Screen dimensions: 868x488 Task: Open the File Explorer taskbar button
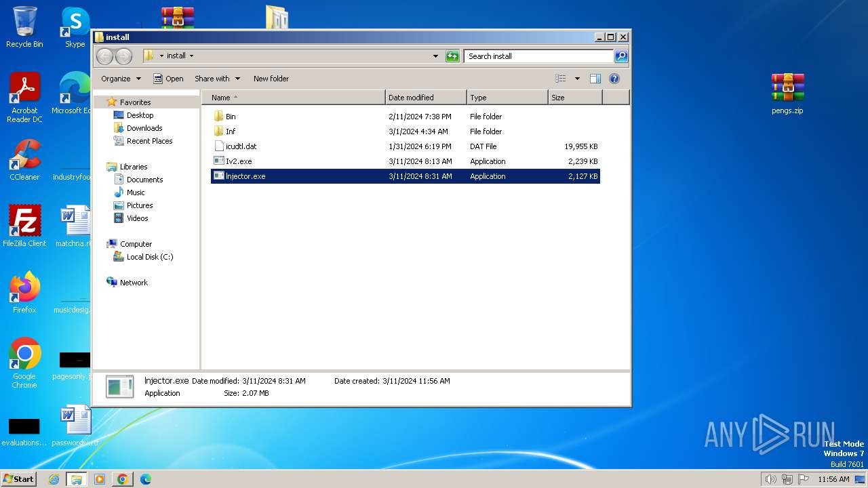pyautogui.click(x=77, y=479)
